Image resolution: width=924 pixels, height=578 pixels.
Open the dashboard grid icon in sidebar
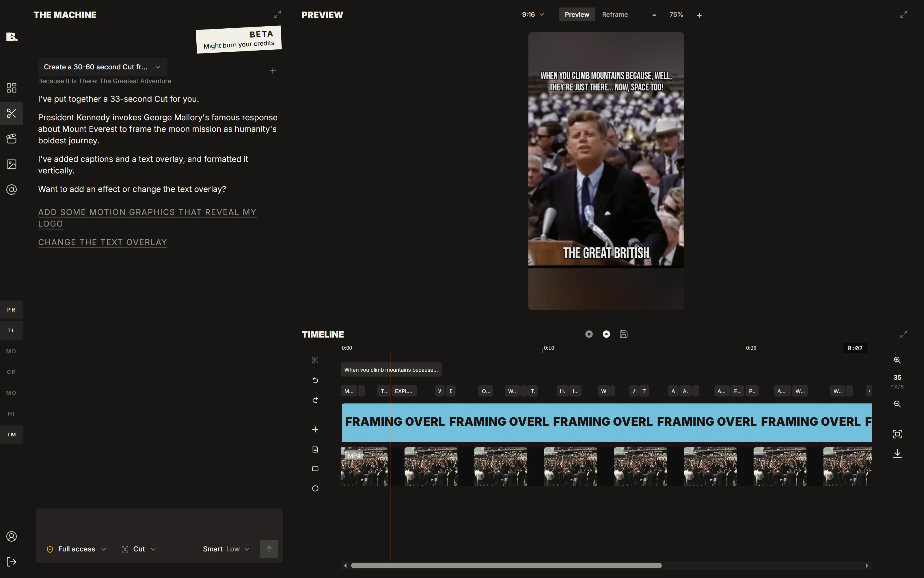pyautogui.click(x=12, y=88)
